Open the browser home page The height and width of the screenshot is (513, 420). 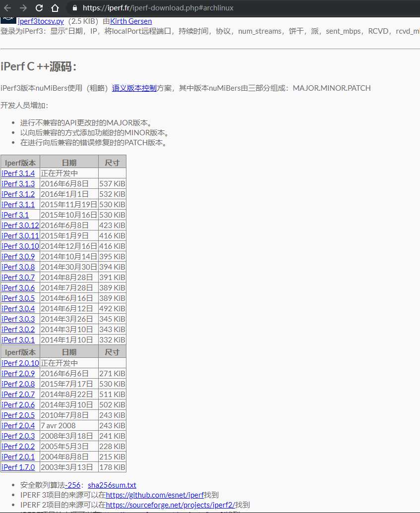point(55,8)
